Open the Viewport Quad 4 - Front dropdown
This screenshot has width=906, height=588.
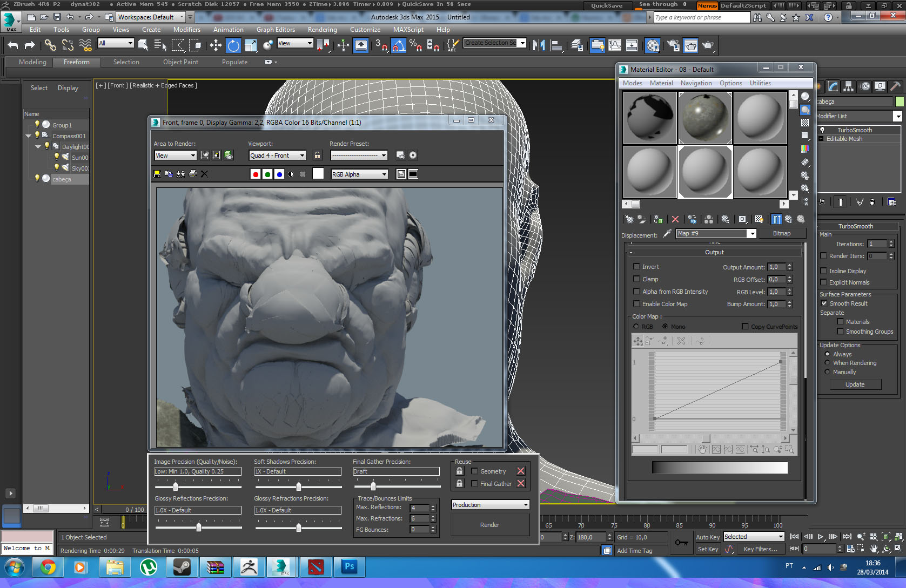(x=277, y=156)
